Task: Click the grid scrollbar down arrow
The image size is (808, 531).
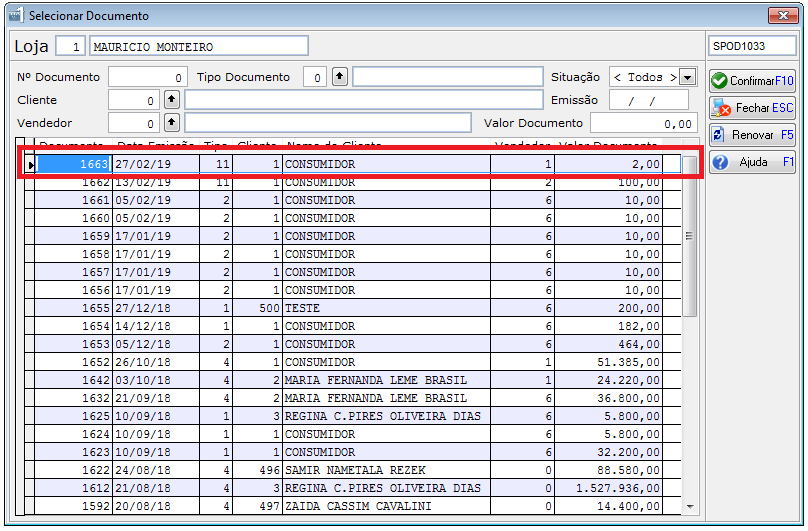Action: tap(690, 507)
